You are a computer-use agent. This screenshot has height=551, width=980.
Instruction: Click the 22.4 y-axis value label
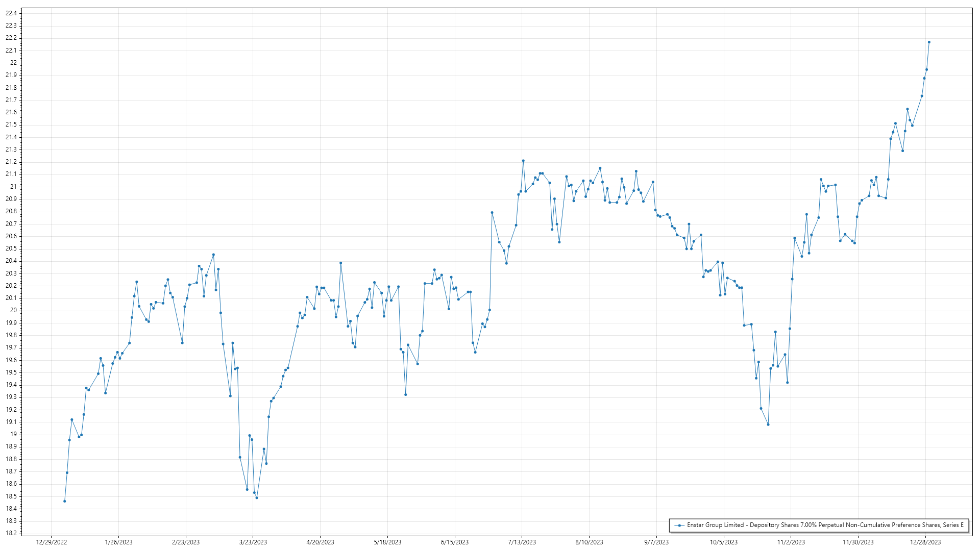(11, 13)
